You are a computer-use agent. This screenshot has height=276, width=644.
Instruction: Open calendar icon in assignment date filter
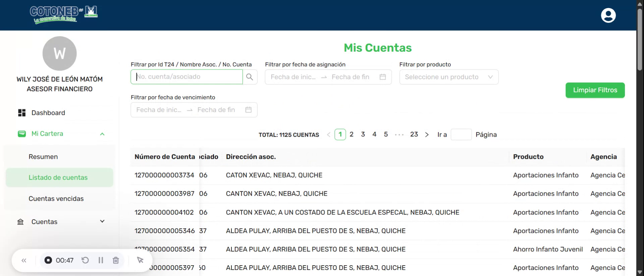coord(383,77)
